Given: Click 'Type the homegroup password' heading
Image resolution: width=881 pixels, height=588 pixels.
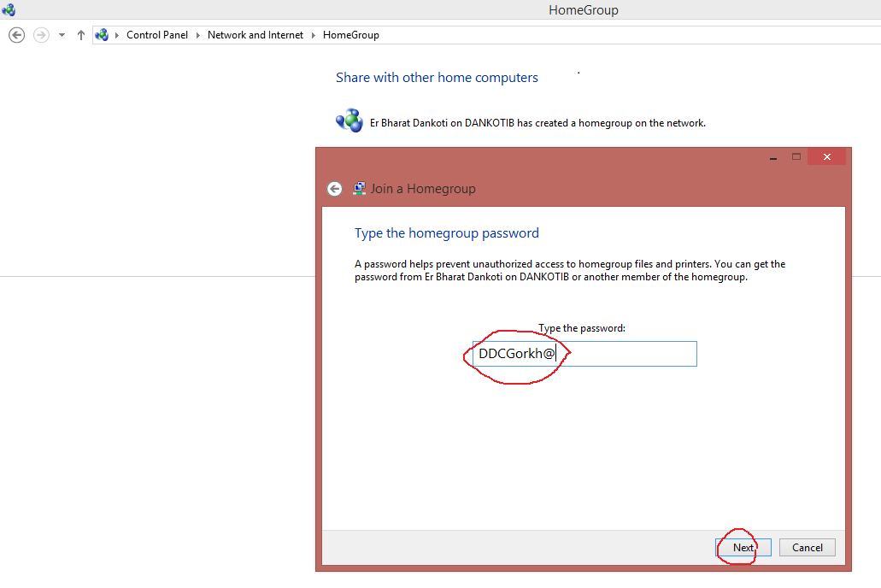Looking at the screenshot, I should coord(447,233).
